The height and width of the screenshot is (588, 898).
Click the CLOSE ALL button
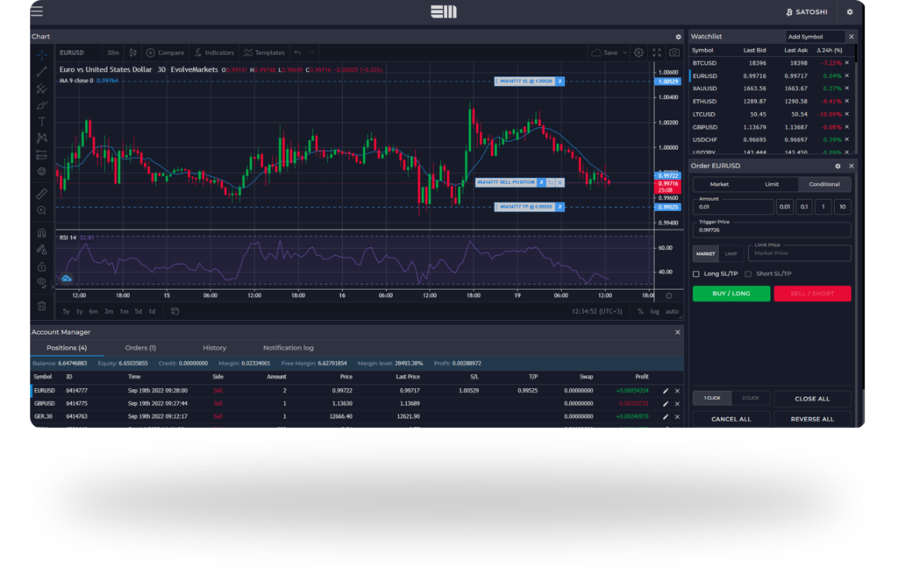pyautogui.click(x=812, y=399)
